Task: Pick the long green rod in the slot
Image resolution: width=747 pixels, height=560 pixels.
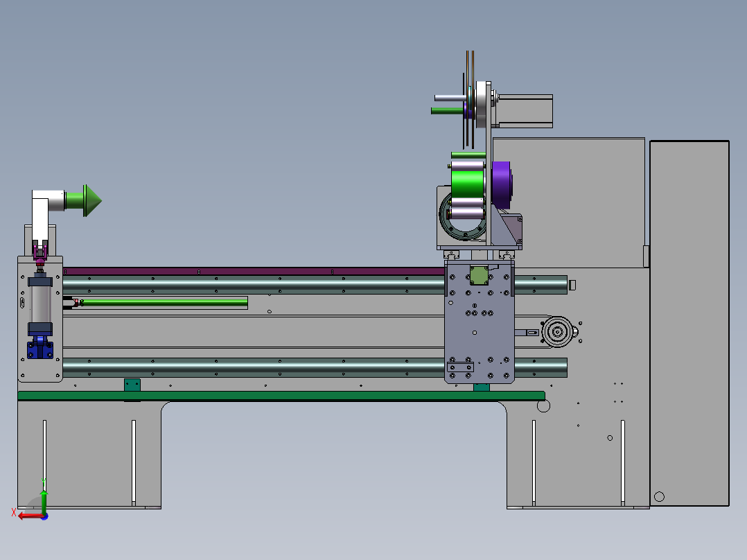Action: pyautogui.click(x=164, y=302)
